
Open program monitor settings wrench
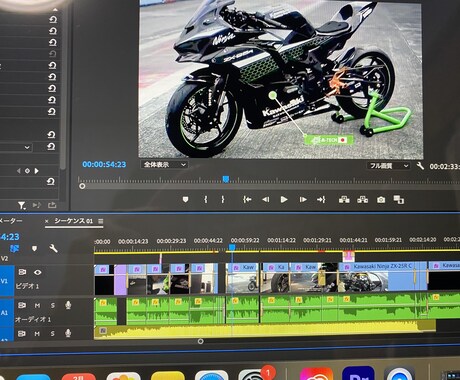[x=420, y=165]
